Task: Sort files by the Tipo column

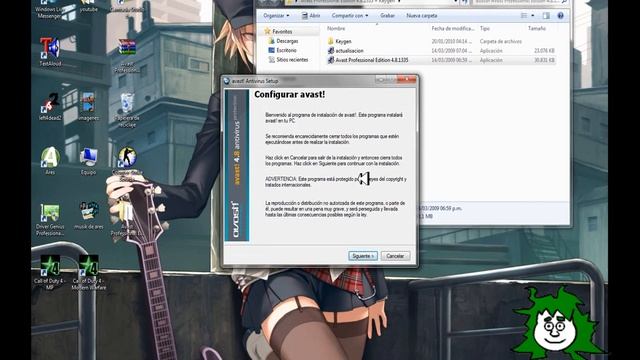Action: pos(485,29)
